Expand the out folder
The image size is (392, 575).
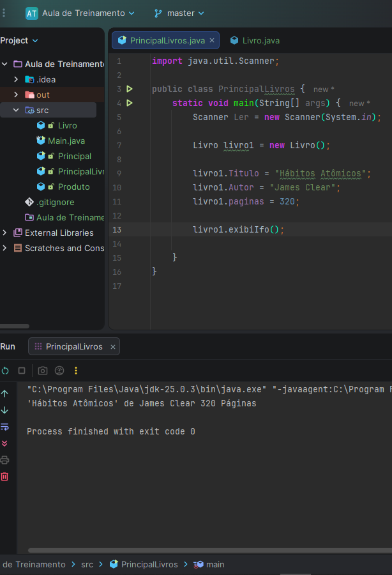16,95
